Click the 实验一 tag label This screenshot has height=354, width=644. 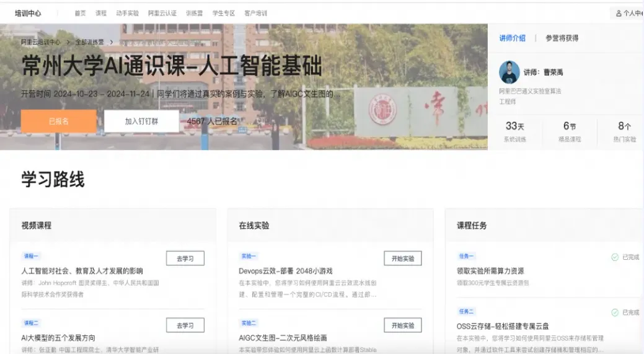249,256
